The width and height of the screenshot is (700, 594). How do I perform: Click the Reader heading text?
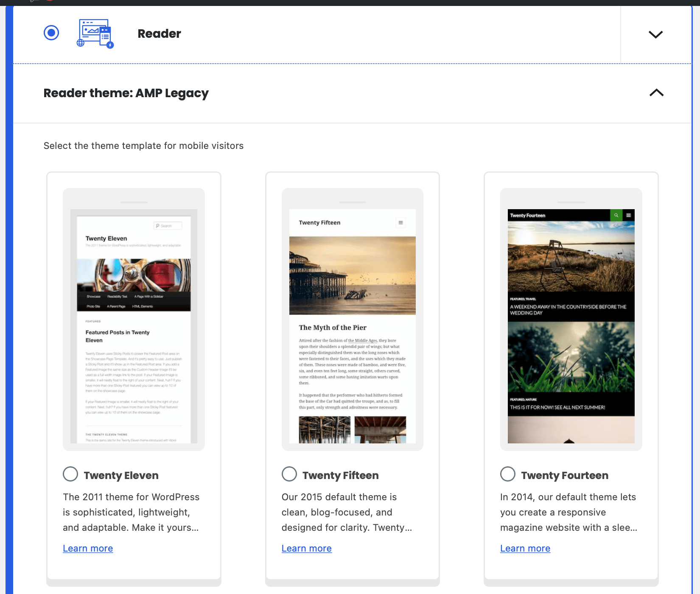[159, 34]
